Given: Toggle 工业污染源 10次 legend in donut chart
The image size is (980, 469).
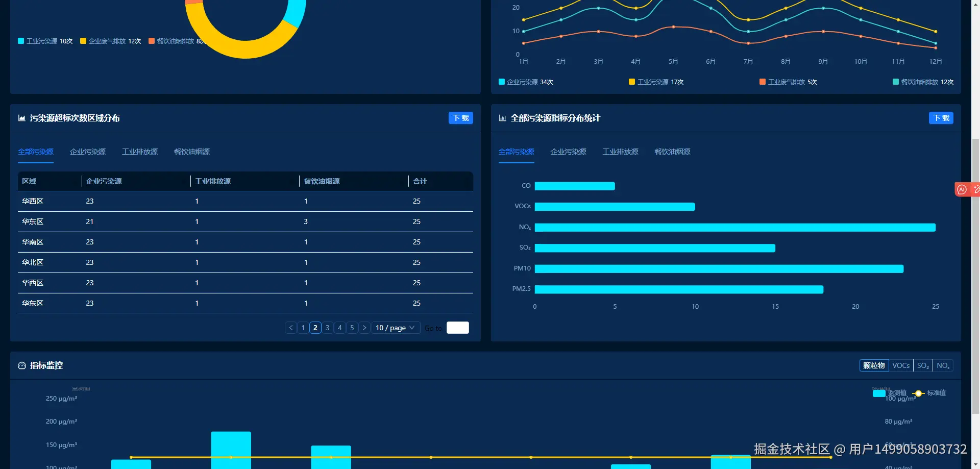Looking at the screenshot, I should [x=45, y=41].
